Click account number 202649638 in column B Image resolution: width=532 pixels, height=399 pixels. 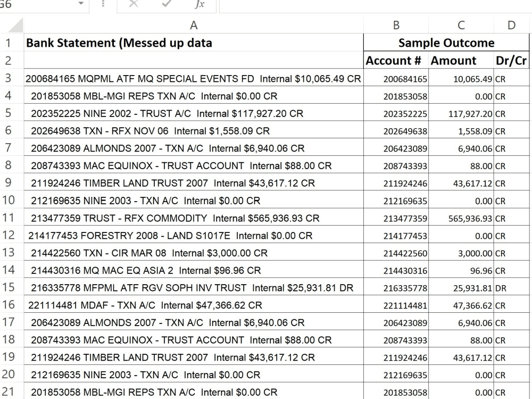(396, 130)
